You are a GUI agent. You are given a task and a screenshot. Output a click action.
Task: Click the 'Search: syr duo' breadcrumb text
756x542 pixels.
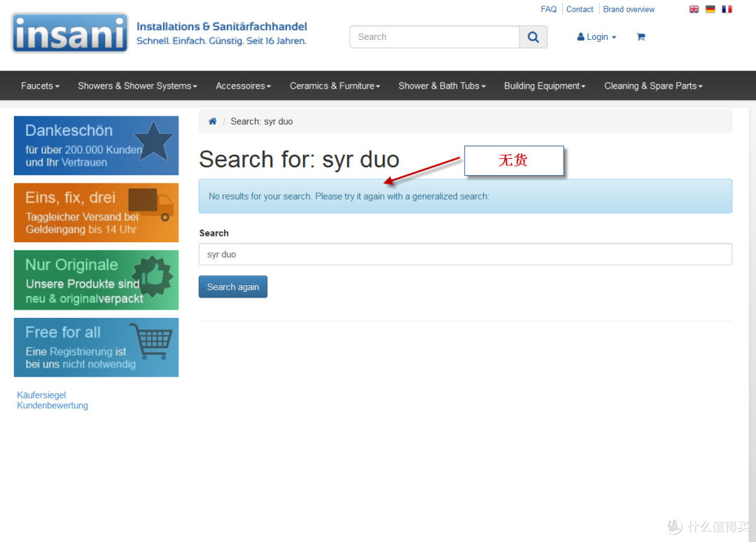tap(261, 122)
